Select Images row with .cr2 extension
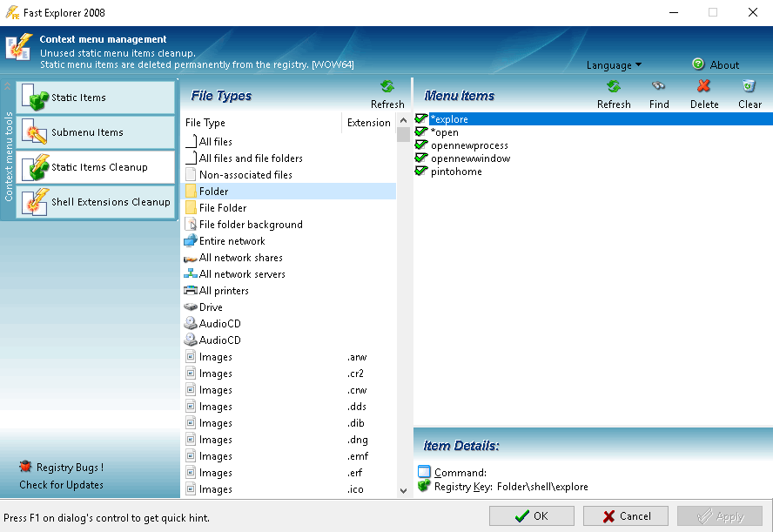Image resolution: width=773 pixels, height=532 pixels. tap(288, 374)
